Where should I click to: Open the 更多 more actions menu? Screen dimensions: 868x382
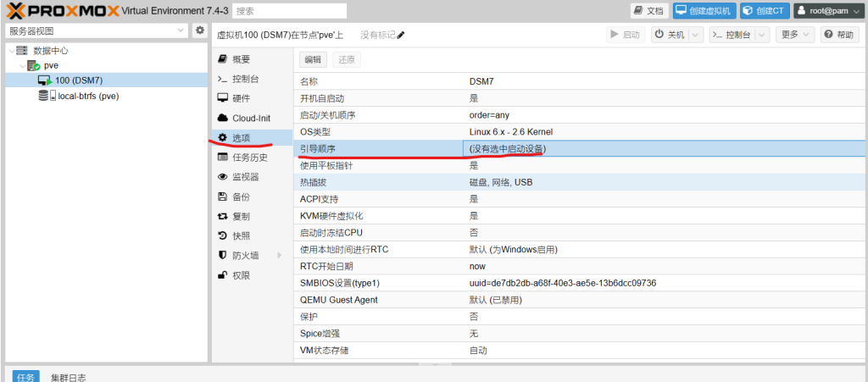coord(796,35)
